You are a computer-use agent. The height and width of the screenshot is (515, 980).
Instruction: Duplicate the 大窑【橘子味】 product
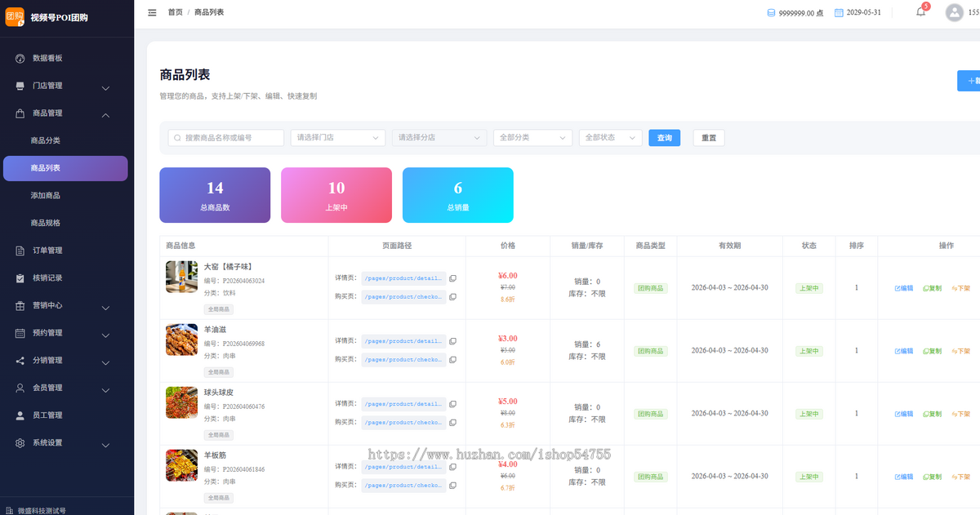(x=932, y=288)
